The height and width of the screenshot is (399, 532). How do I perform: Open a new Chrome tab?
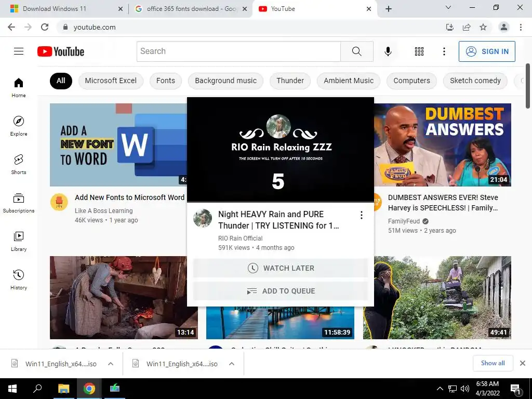tap(389, 9)
